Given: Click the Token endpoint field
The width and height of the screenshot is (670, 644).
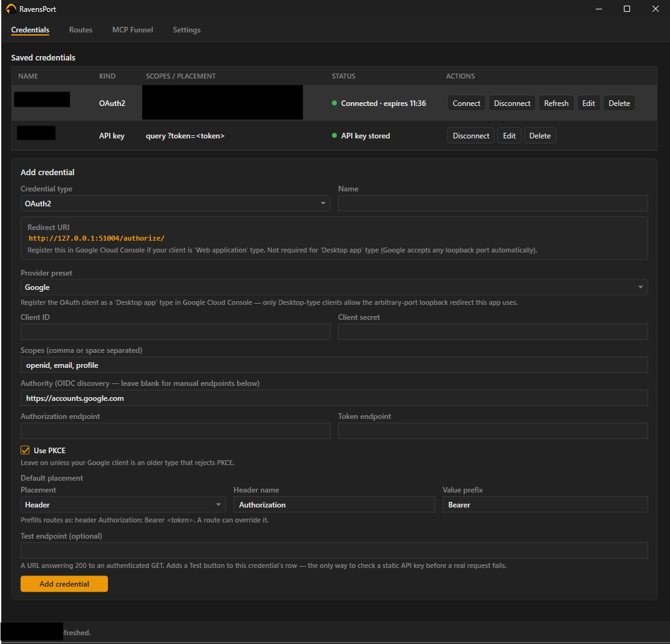Looking at the screenshot, I should pos(493,431).
